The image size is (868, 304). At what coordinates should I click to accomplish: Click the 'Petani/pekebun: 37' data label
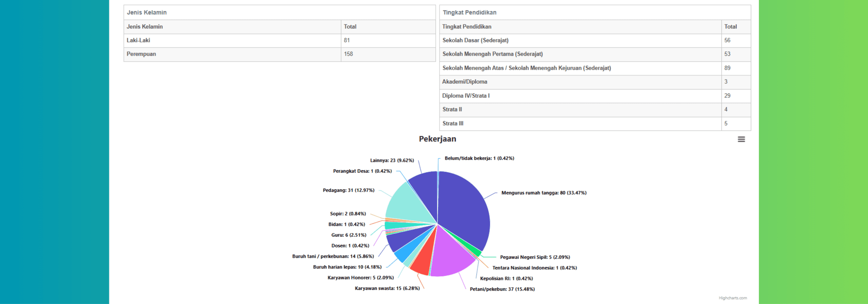(502, 289)
